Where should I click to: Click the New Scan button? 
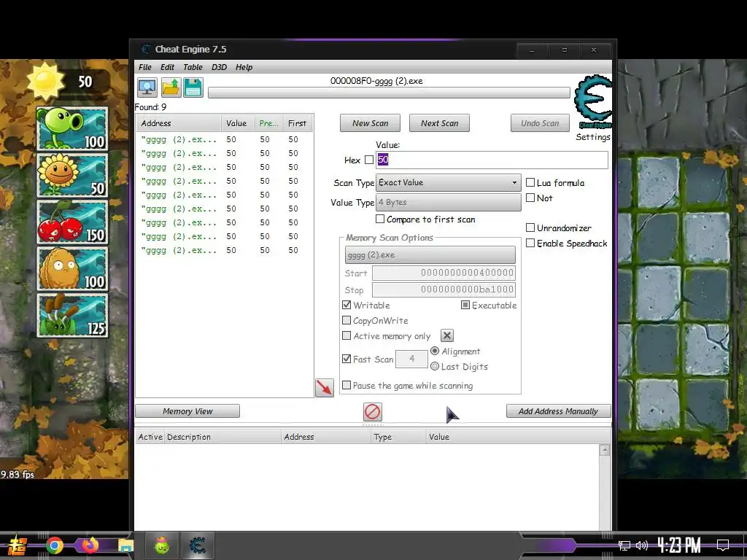(x=370, y=122)
